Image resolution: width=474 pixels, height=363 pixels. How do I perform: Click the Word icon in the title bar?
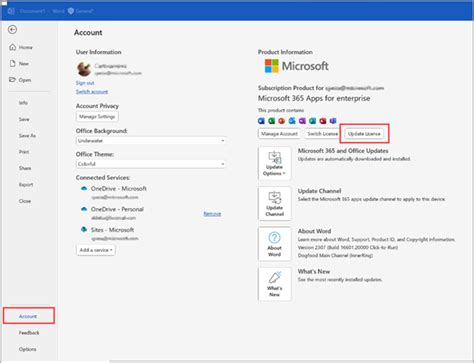pyautogui.click(x=11, y=11)
